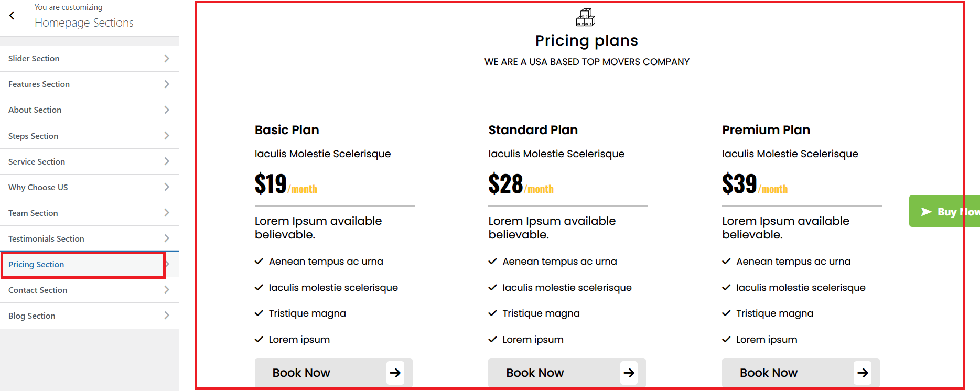
Task: Click the arrow icon in Standard Plan Book Now
Action: (629, 373)
